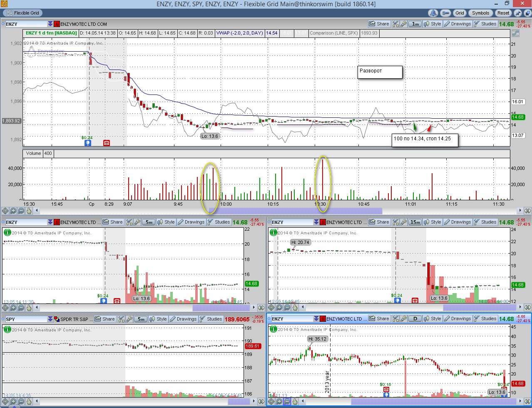The width and height of the screenshot is (532, 408).
Task: Click the wrench settings icon on the 1m chart
Action: pos(403,24)
